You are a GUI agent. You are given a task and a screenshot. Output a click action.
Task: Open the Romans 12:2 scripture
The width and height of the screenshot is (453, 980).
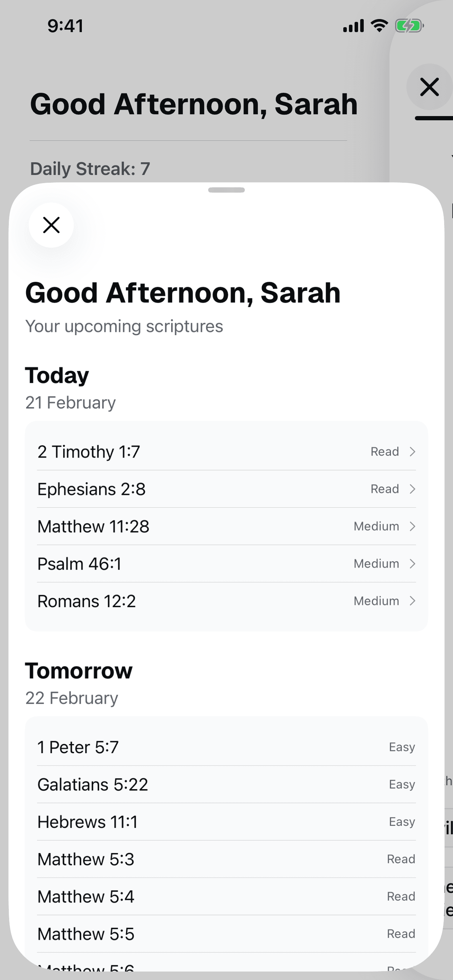click(x=87, y=601)
